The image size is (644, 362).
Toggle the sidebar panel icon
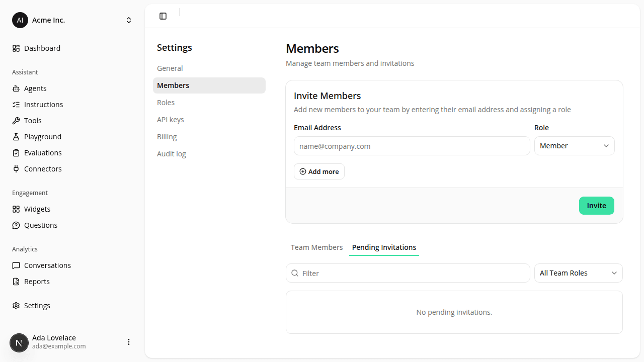click(x=163, y=16)
